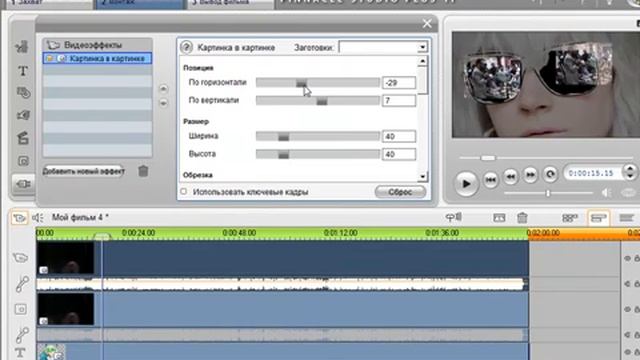Image resolution: width=640 pixels, height=360 pixels.
Task: Delete selected effect with the trash icon
Action: pyautogui.click(x=143, y=171)
